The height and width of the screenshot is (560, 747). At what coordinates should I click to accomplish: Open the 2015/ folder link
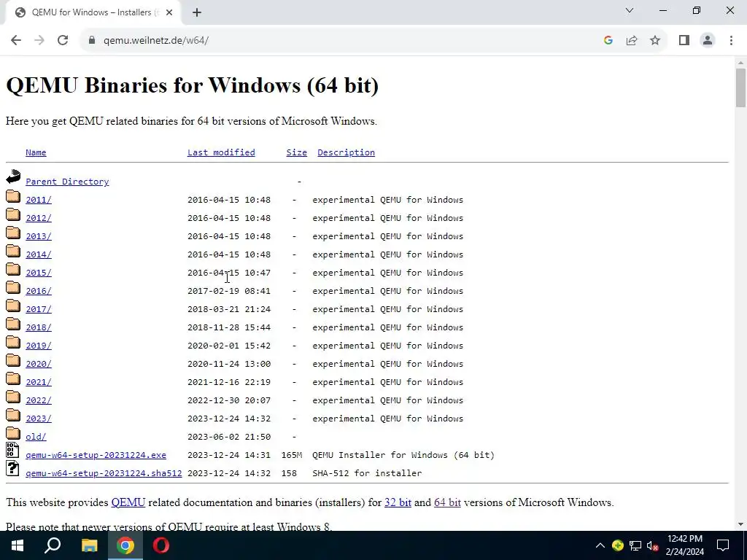[x=39, y=273]
